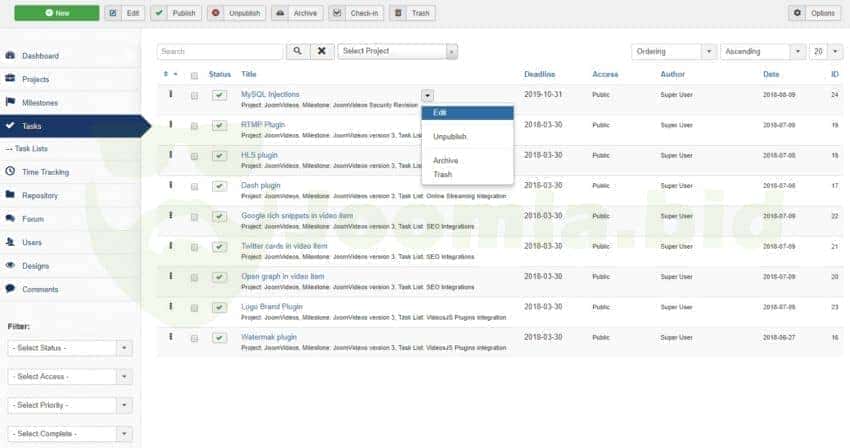Tick the checkbox for HLS plugin row
The image size is (850, 448).
tap(194, 157)
